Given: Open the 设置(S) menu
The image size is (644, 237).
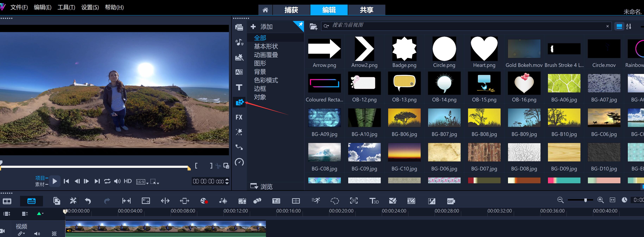Looking at the screenshot, I should click(90, 7).
